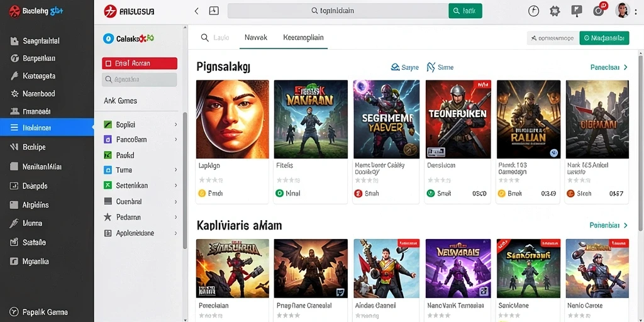This screenshot has width=644, height=322.
Task: Click the Pignsalakg section heading
Action: (x=223, y=67)
